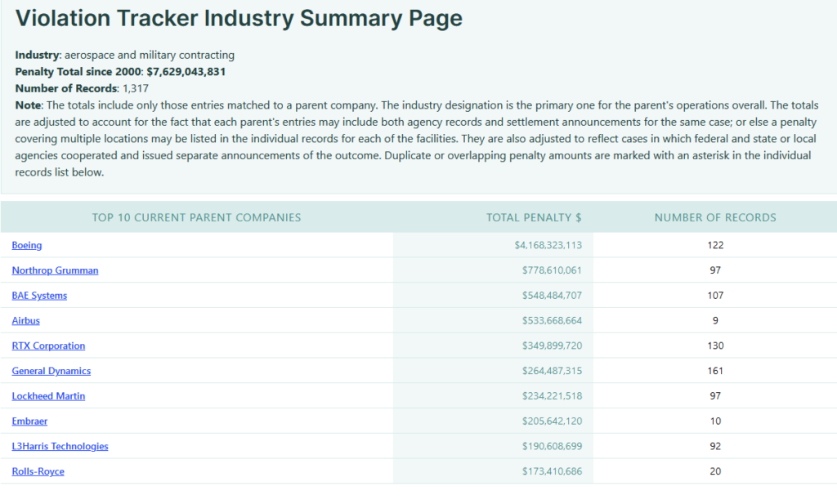Viewport: 837px width, 504px height.
Task: Click Rolls-Royce's penalty value $173,410,686
Action: point(552,472)
